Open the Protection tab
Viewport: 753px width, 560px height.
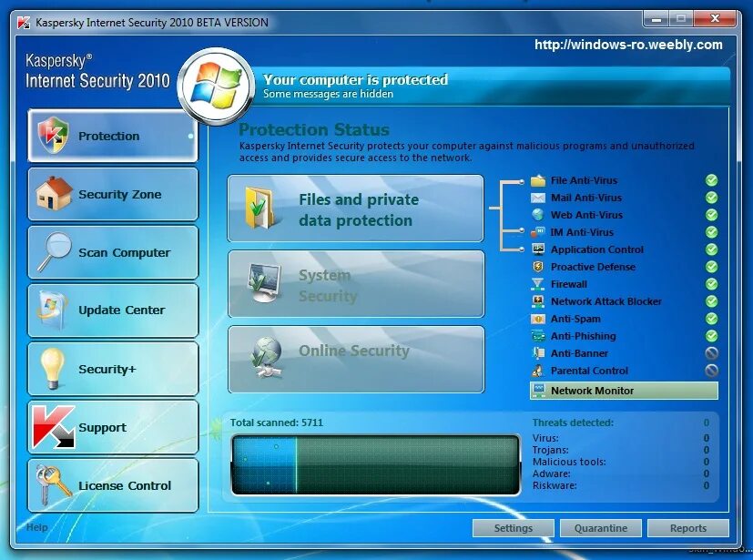coord(113,136)
